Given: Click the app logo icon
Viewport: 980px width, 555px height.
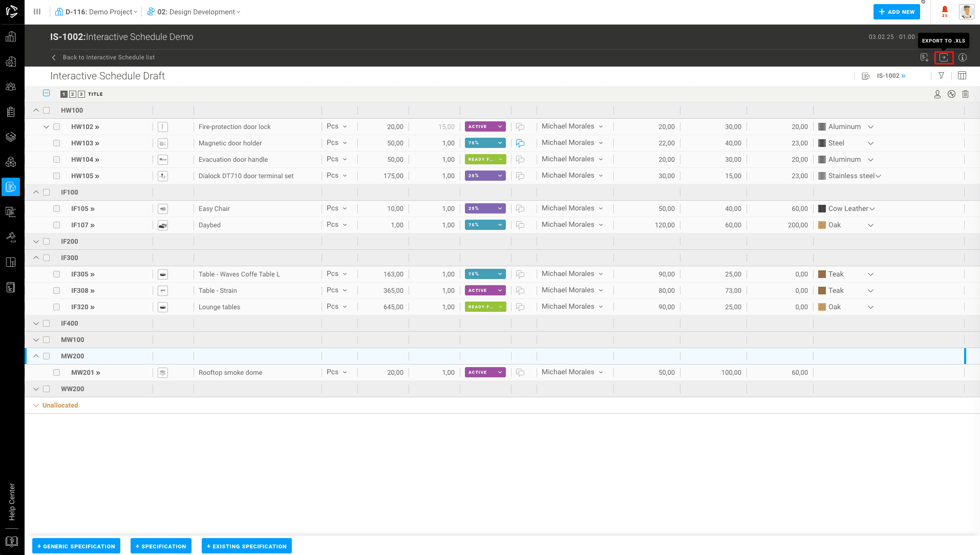Looking at the screenshot, I should pyautogui.click(x=12, y=11).
